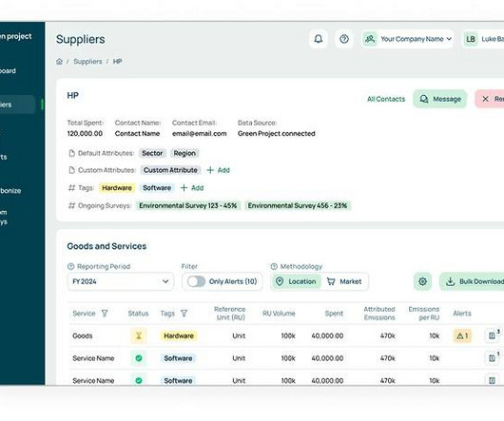
Task: Click 470k emissions in Goods row
Action: [387, 335]
